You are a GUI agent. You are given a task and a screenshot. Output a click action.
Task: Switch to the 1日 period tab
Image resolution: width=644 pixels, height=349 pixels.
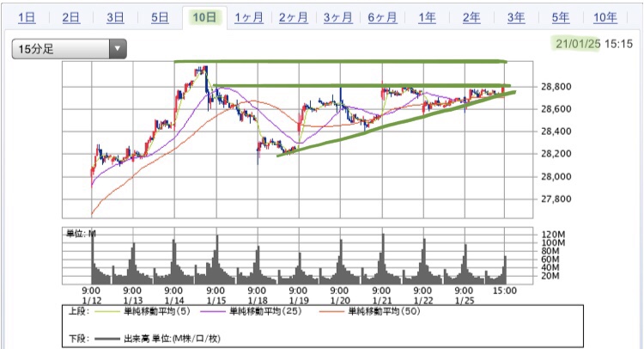pyautogui.click(x=27, y=18)
